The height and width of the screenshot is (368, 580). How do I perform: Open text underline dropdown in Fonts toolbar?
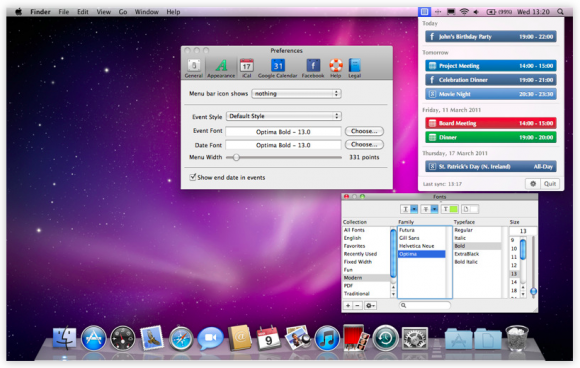click(409, 209)
